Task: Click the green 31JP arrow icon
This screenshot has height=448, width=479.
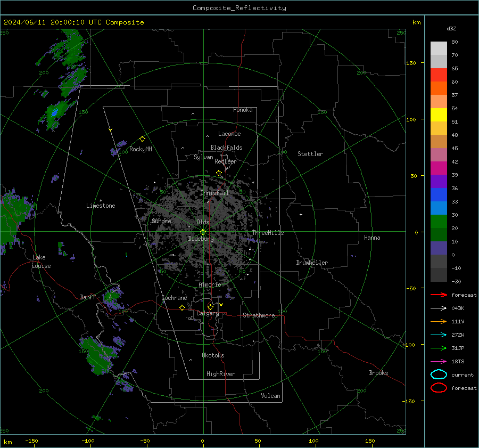Action: click(x=439, y=348)
